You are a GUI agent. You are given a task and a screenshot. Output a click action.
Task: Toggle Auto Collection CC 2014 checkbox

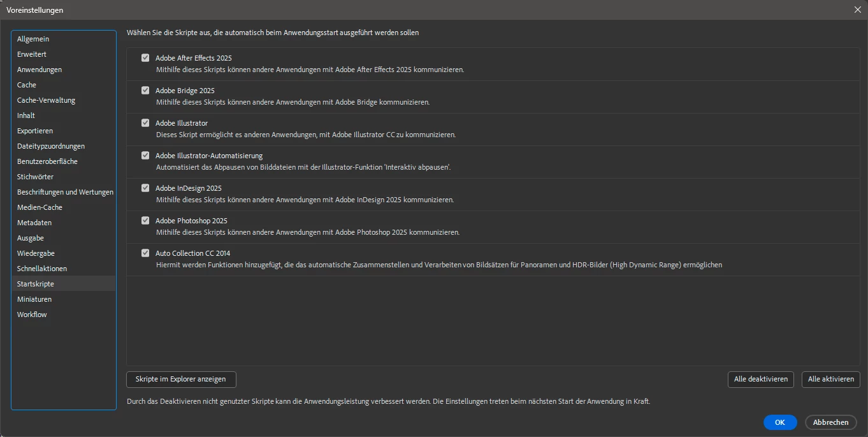(145, 253)
